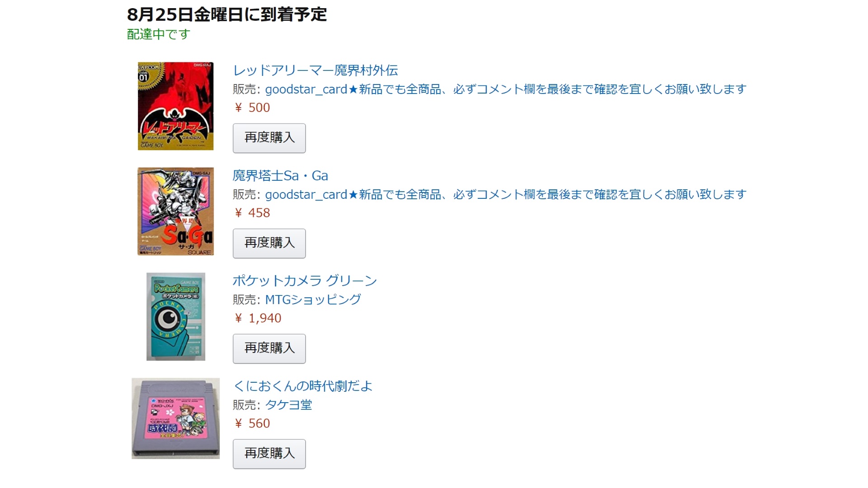This screenshot has width=868, height=488.
Task: Open seller goodstar_card link for 魔界塔士Sa・Ga
Action: point(505,195)
